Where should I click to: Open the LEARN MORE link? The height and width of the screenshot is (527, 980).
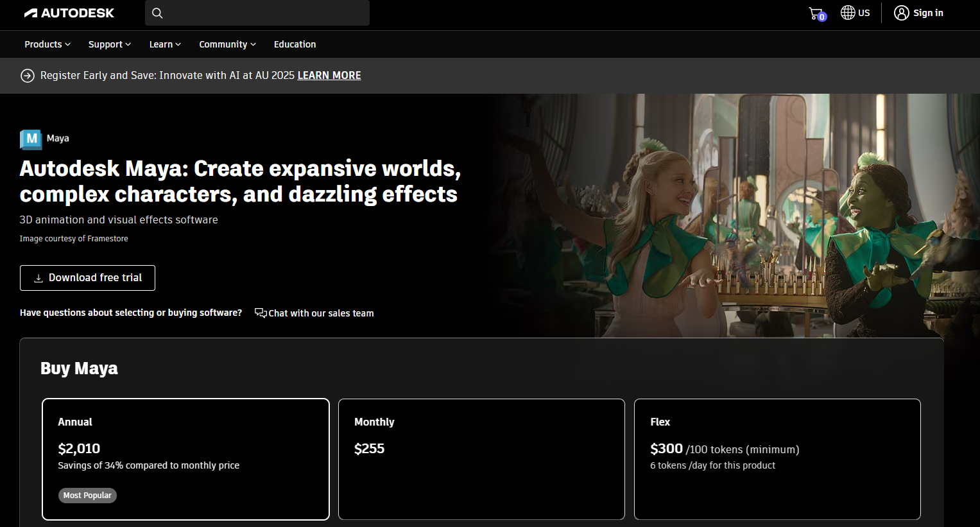pos(329,75)
